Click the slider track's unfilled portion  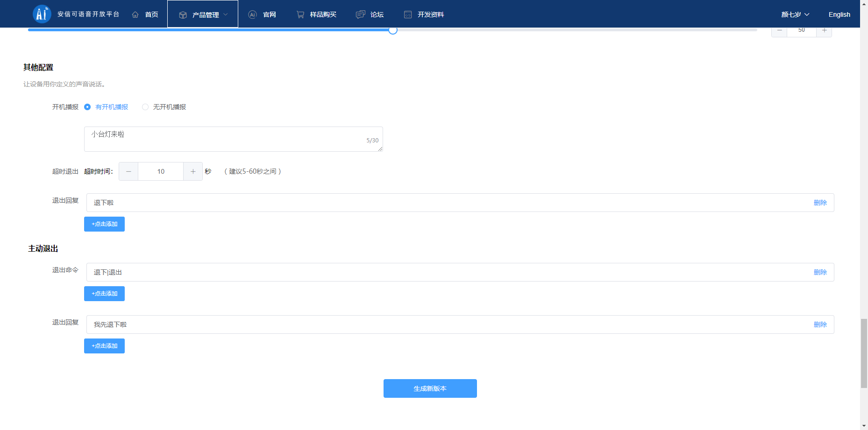click(577, 30)
